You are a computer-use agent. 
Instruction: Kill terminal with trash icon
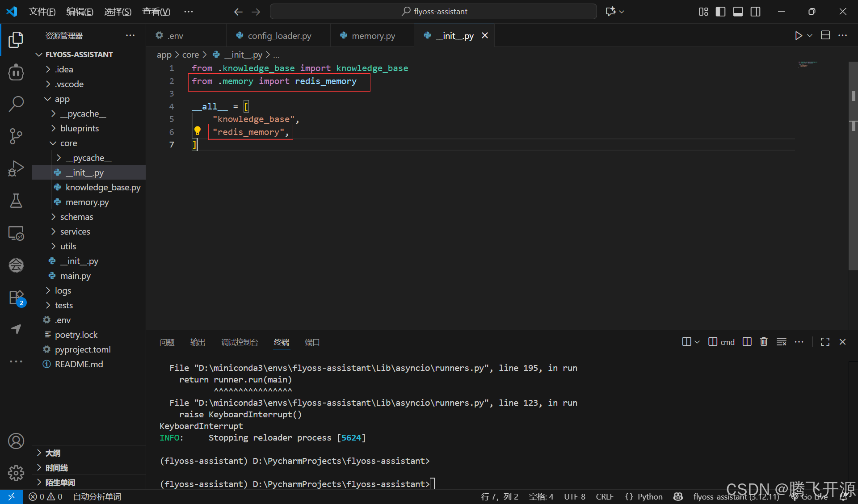(764, 342)
